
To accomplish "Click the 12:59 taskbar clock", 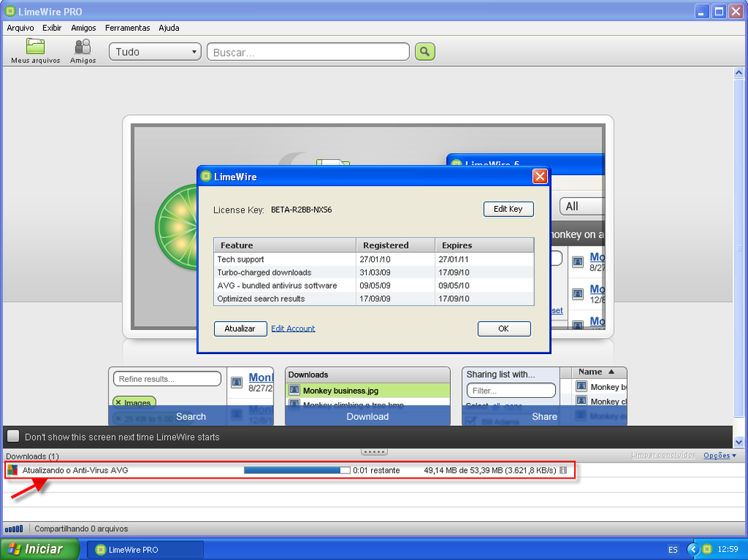I will click(x=728, y=549).
